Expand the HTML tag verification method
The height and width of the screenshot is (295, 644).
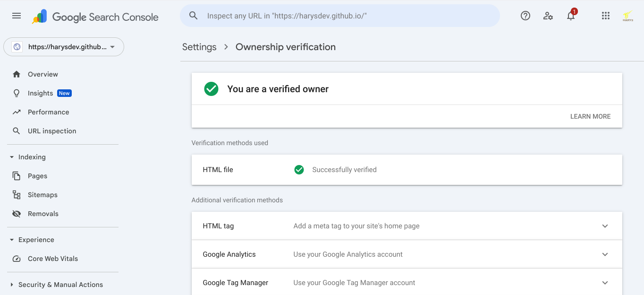tap(407, 226)
